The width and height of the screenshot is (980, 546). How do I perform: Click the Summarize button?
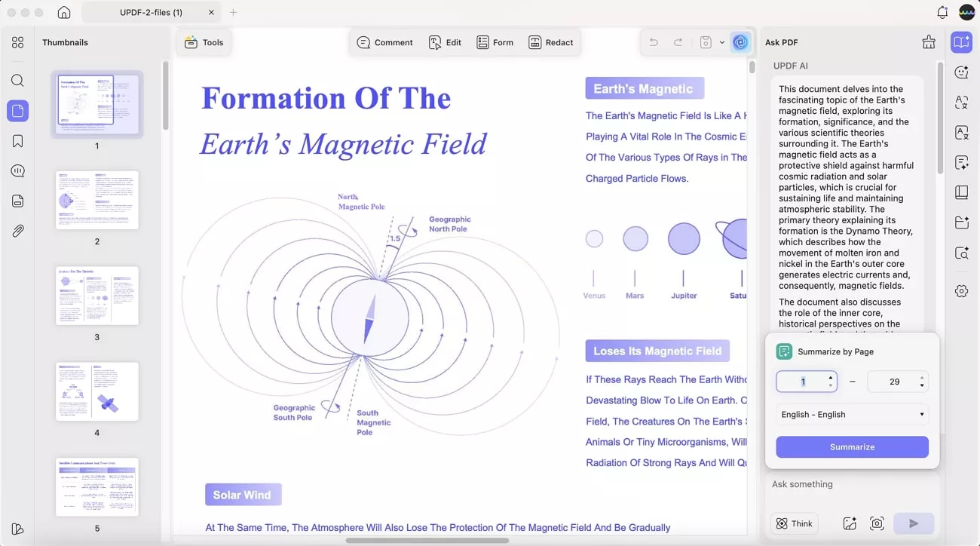click(852, 446)
